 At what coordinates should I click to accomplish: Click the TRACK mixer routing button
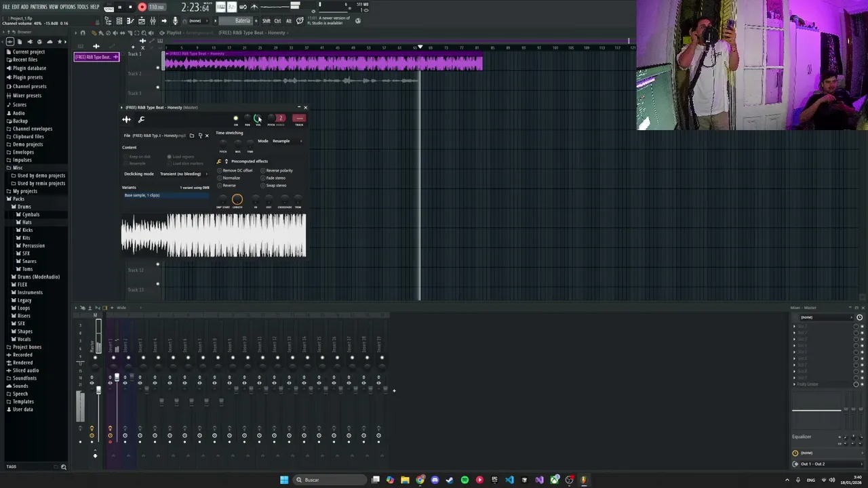(x=299, y=119)
